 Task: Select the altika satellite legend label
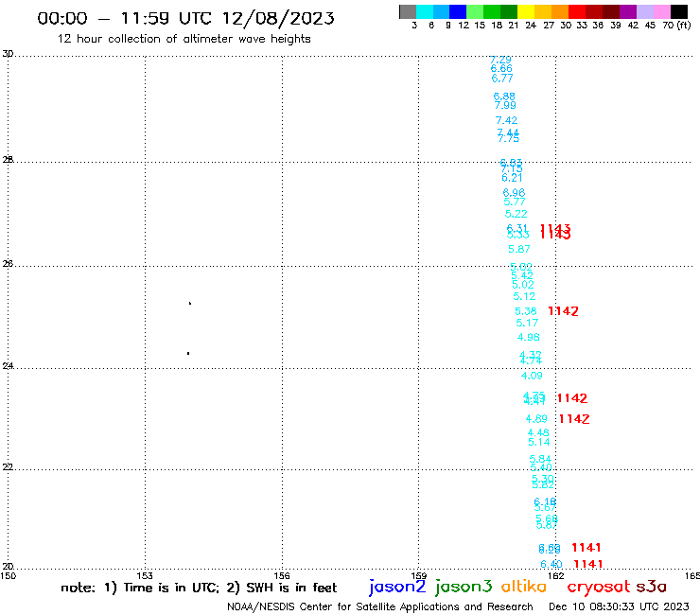click(524, 587)
